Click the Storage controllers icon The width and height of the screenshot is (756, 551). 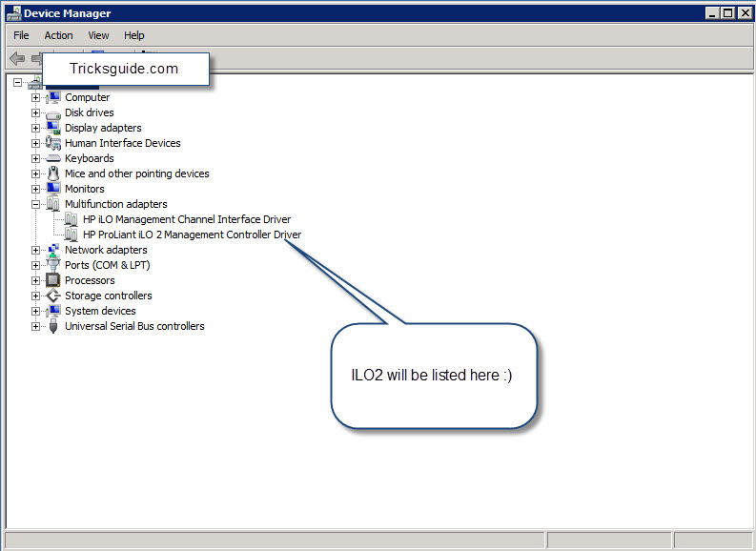point(53,296)
